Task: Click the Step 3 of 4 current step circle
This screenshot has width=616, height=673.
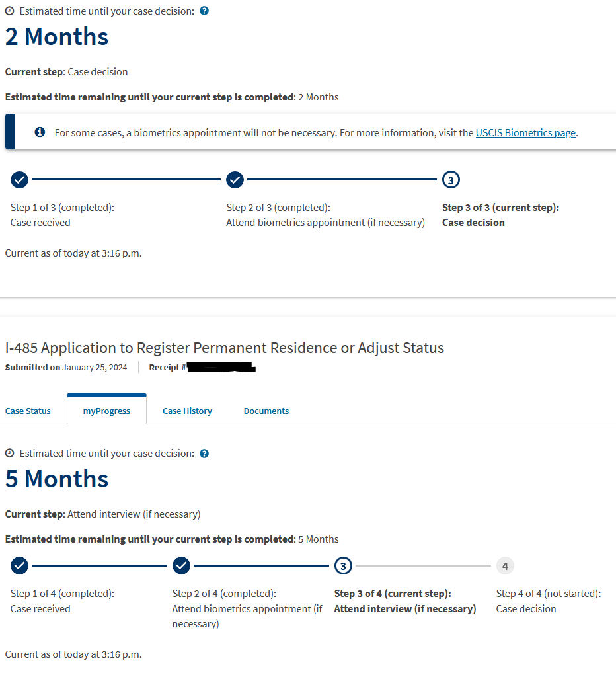Action: tap(343, 566)
